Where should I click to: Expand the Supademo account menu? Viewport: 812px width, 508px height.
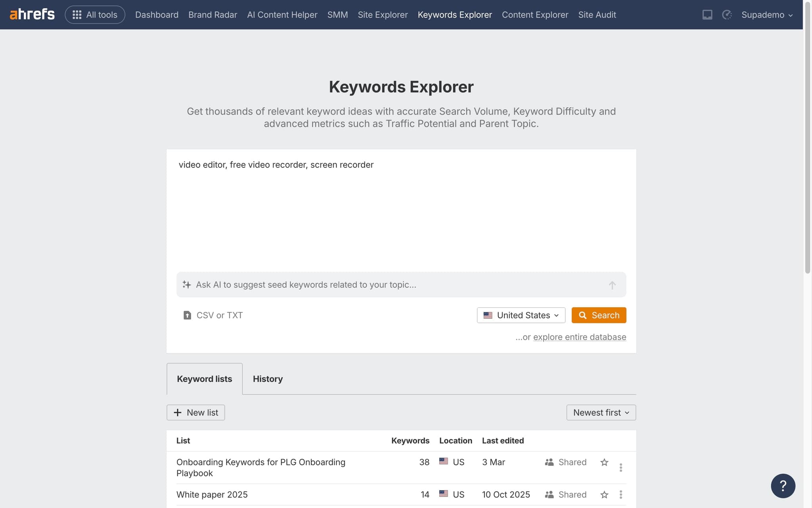(767, 15)
